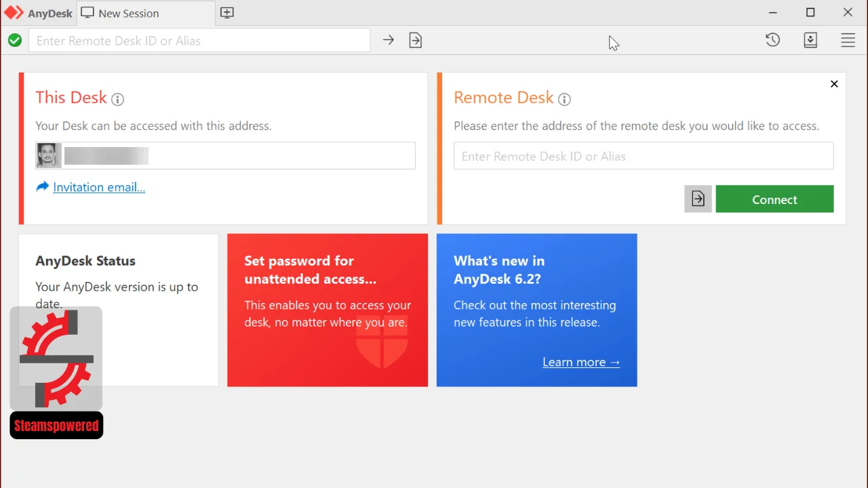Click 'Please enter the address' instruction text
Viewport: 868px width, 488px height.
coord(637,126)
